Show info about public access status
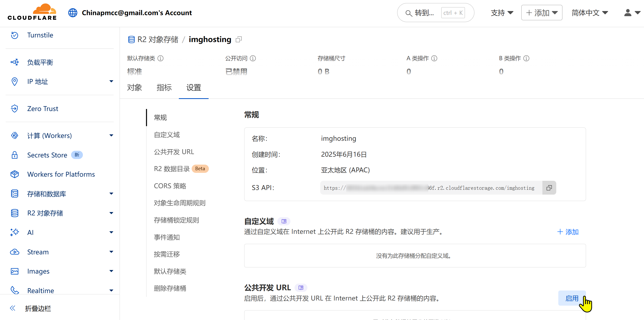The height and width of the screenshot is (320, 644). (x=253, y=58)
